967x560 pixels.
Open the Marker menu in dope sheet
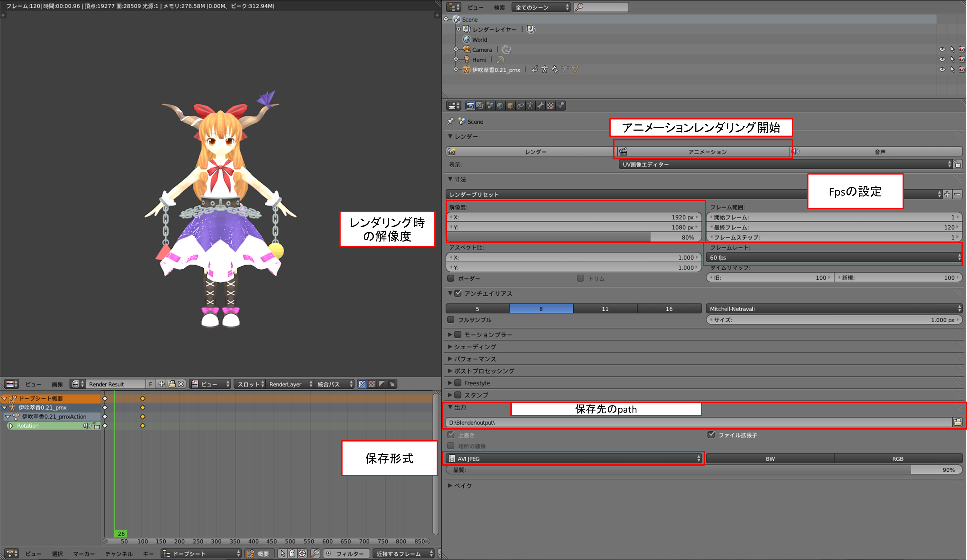point(84,554)
